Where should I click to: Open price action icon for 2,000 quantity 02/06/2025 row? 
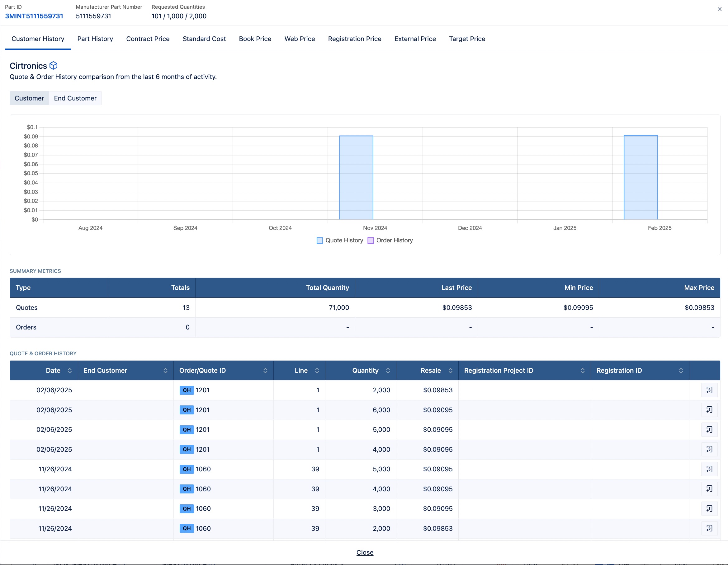click(709, 390)
